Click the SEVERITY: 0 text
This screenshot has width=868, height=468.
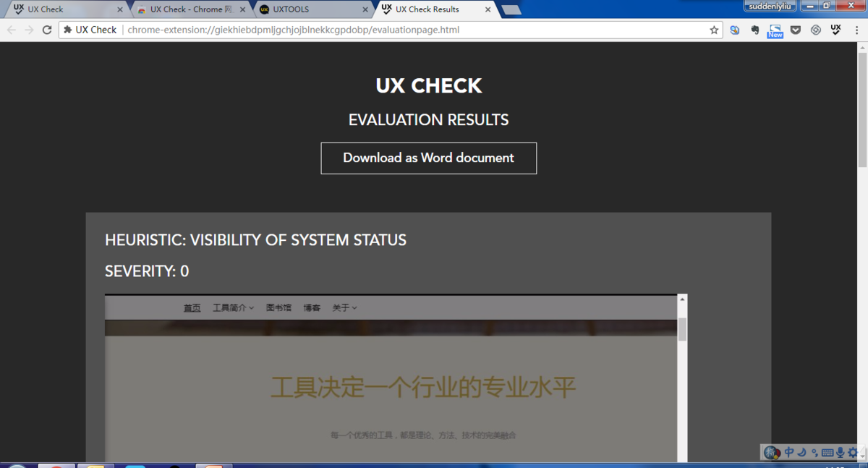pos(147,271)
